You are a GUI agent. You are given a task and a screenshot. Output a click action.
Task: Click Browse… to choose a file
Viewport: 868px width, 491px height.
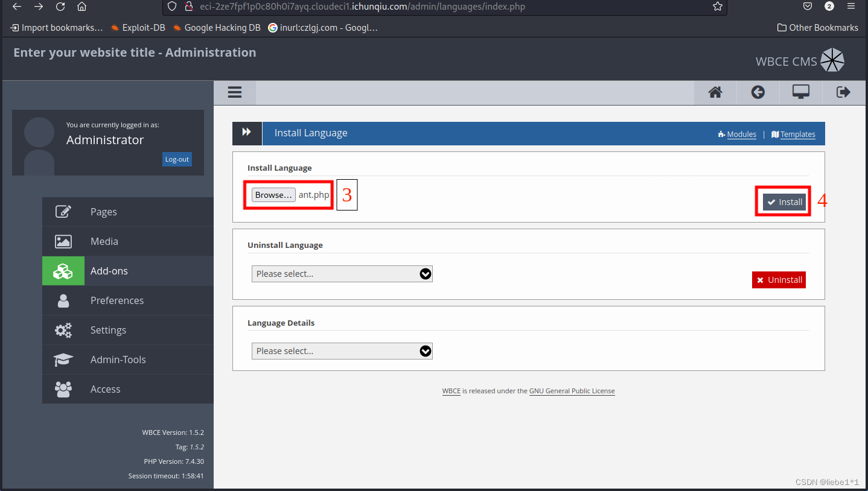click(273, 195)
